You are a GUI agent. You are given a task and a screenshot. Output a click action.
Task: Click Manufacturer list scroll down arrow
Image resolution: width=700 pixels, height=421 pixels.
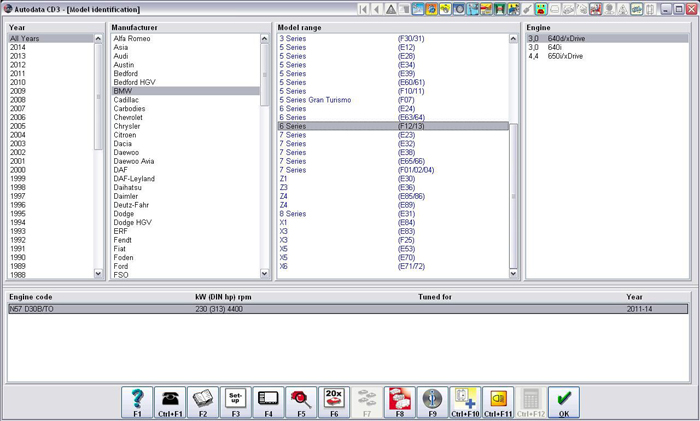[264, 273]
